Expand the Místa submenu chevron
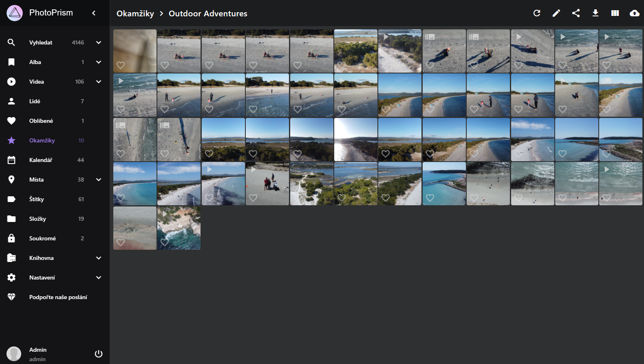The image size is (644, 364). coord(99,180)
